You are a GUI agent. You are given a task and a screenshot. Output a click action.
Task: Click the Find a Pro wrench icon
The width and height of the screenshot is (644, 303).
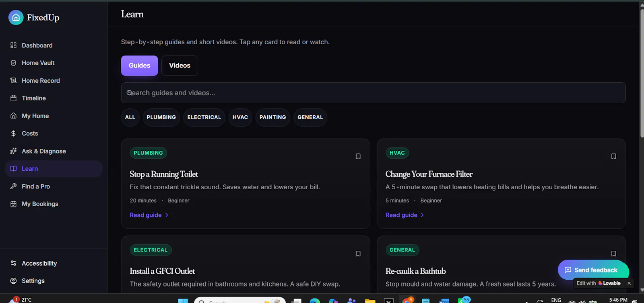[13, 186]
